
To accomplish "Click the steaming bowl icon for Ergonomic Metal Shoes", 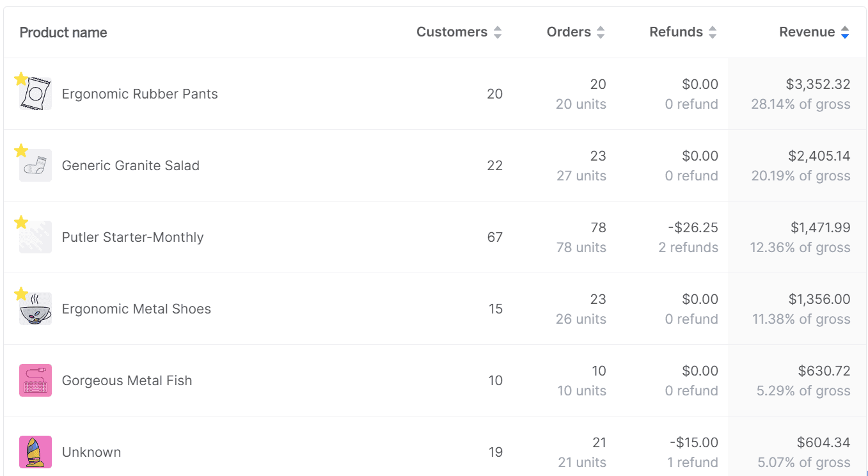I will click(x=35, y=308).
